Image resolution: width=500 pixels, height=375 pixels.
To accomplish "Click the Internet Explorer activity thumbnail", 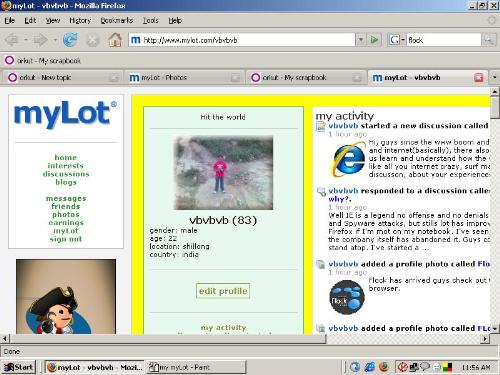I will tap(348, 159).
